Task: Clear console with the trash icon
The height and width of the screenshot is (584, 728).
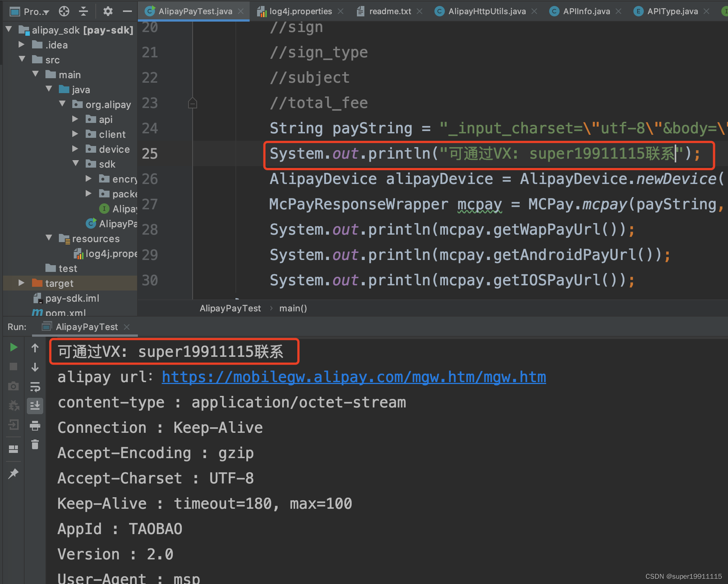Action: 35,444
